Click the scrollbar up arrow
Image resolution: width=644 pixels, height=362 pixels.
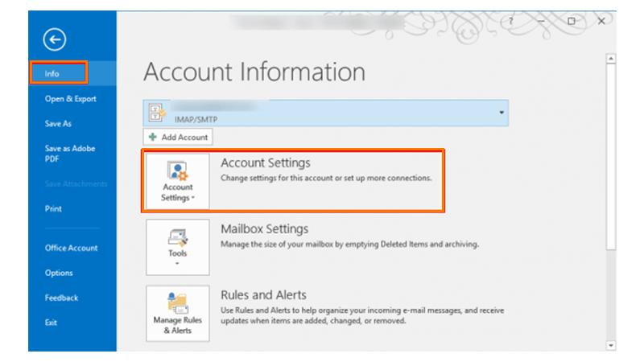coord(611,59)
